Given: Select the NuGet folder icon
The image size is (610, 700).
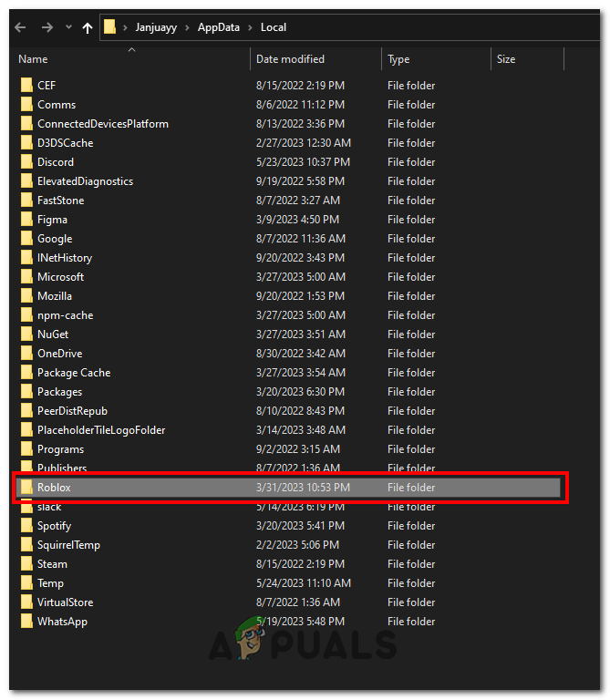Looking at the screenshot, I should click(26, 334).
